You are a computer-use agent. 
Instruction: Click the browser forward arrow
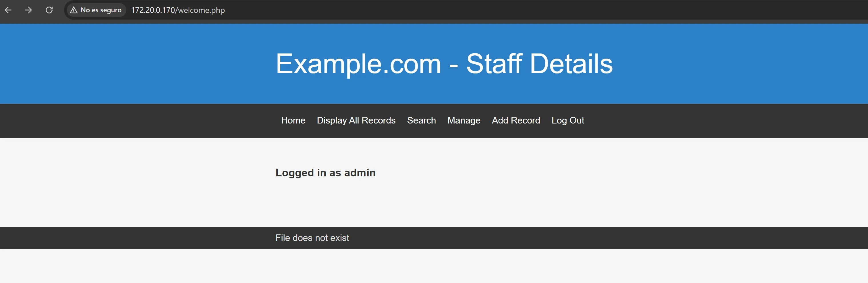pyautogui.click(x=29, y=10)
